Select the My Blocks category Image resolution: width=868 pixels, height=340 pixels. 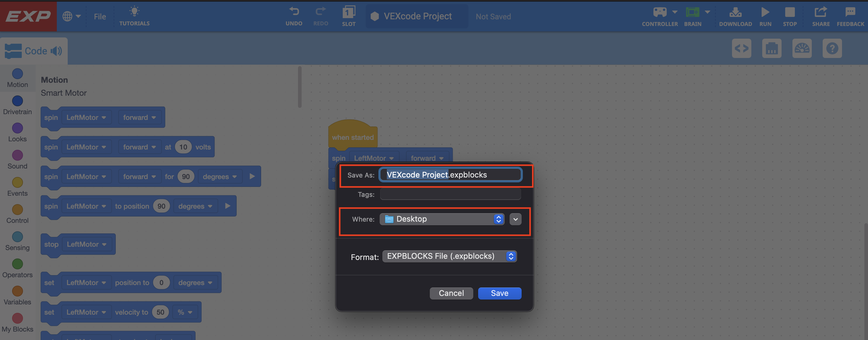coord(18,323)
